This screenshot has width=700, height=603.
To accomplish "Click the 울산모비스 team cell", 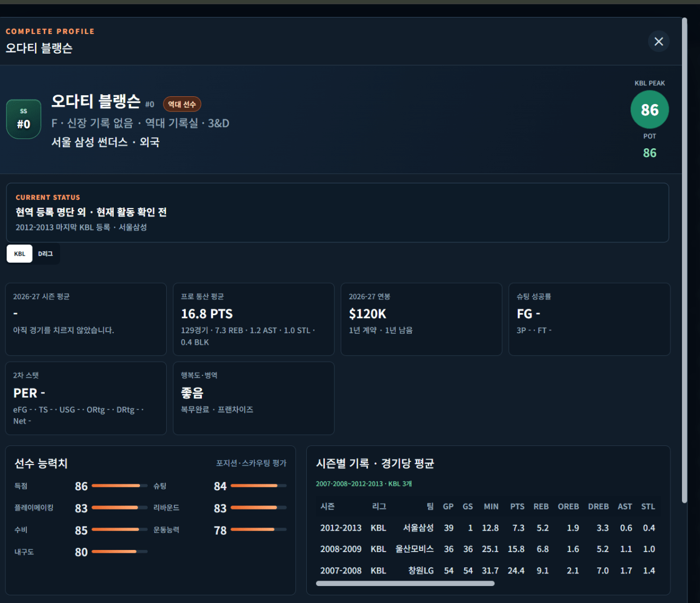I will point(415,549).
